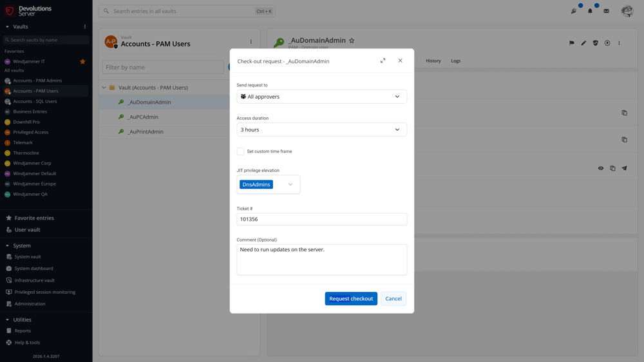The image size is (644, 362).
Task: Click the send paper-plane icon
Action: tap(624, 168)
